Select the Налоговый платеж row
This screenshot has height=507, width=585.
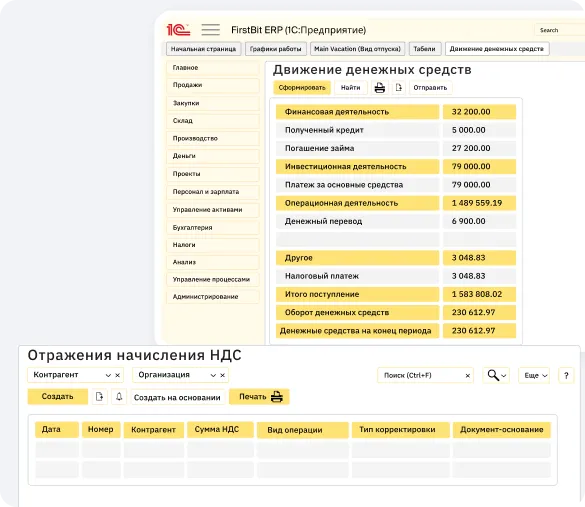pyautogui.click(x=396, y=276)
